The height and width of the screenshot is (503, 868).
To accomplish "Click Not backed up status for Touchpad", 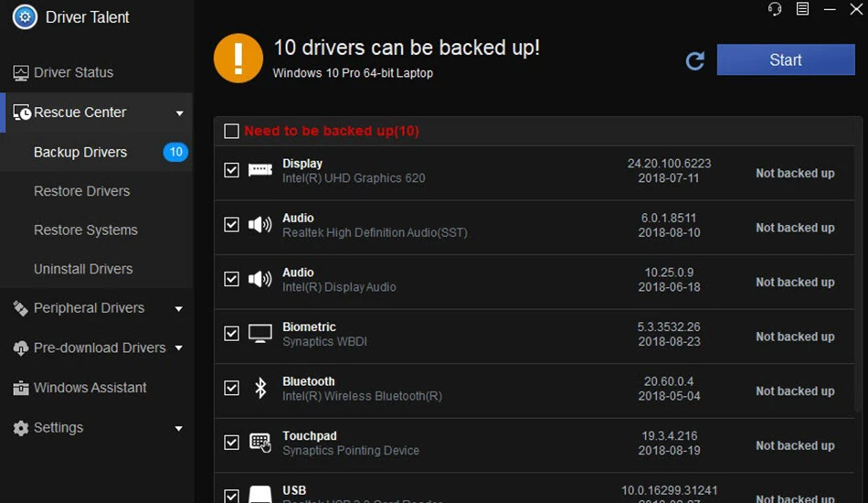I will (795, 445).
